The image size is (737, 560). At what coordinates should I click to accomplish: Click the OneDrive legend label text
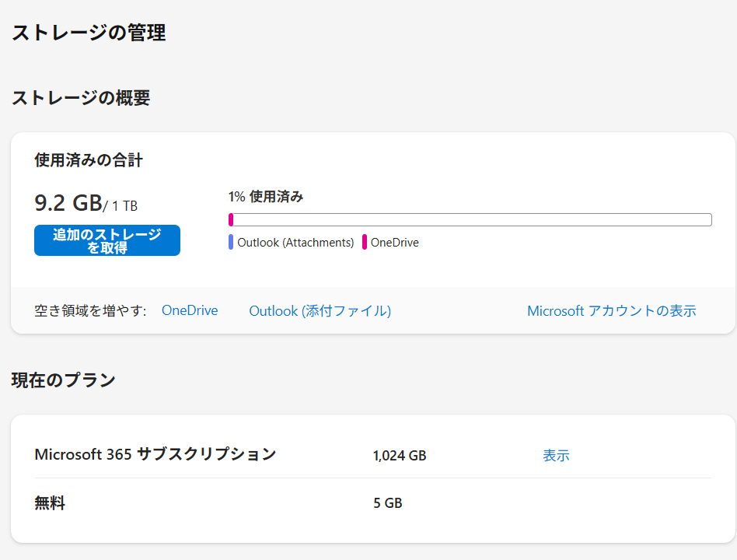click(x=395, y=242)
